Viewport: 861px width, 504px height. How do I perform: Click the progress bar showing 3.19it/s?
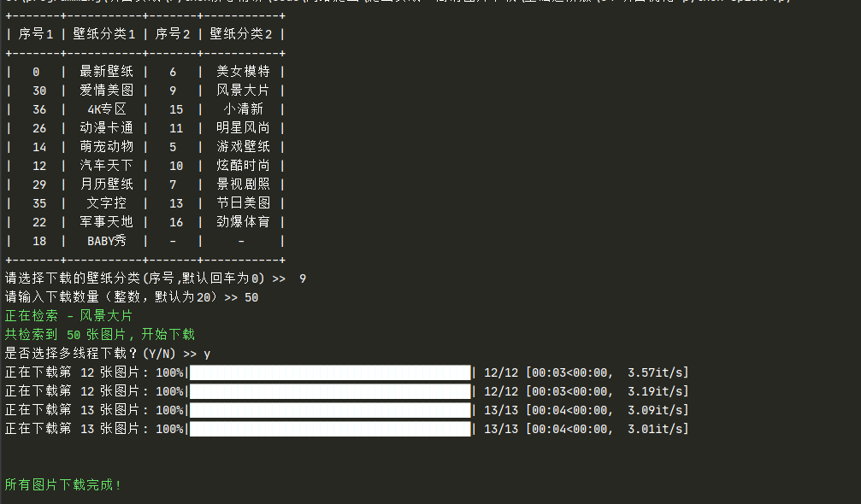(x=330, y=391)
